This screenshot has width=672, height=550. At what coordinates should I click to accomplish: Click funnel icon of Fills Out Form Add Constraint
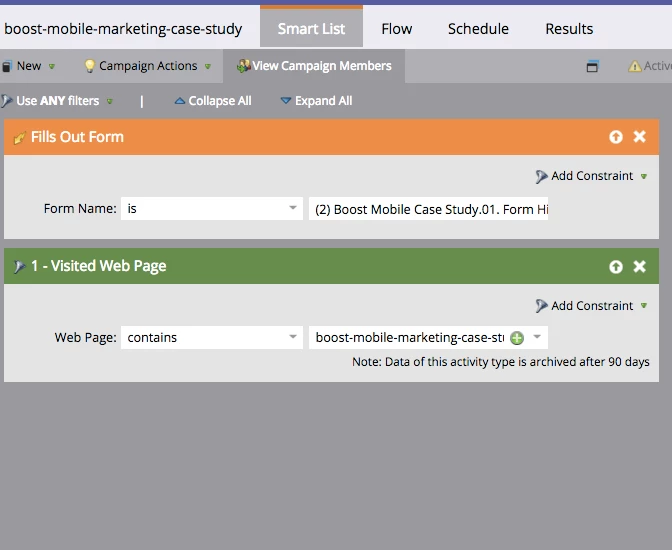541,176
